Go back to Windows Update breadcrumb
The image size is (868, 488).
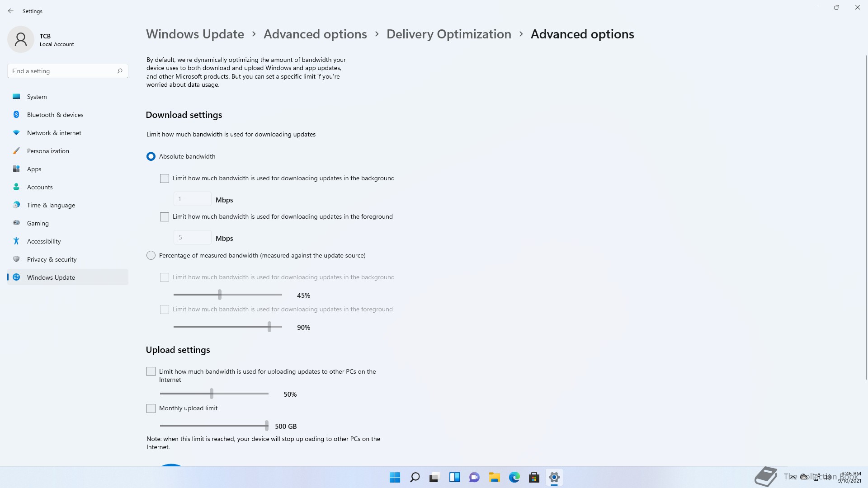195,34
